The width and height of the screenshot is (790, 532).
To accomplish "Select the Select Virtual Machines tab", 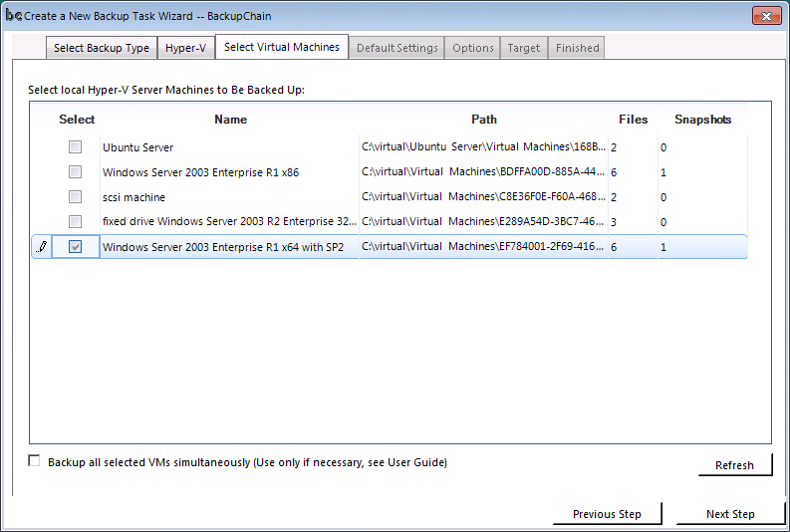I will pyautogui.click(x=282, y=47).
